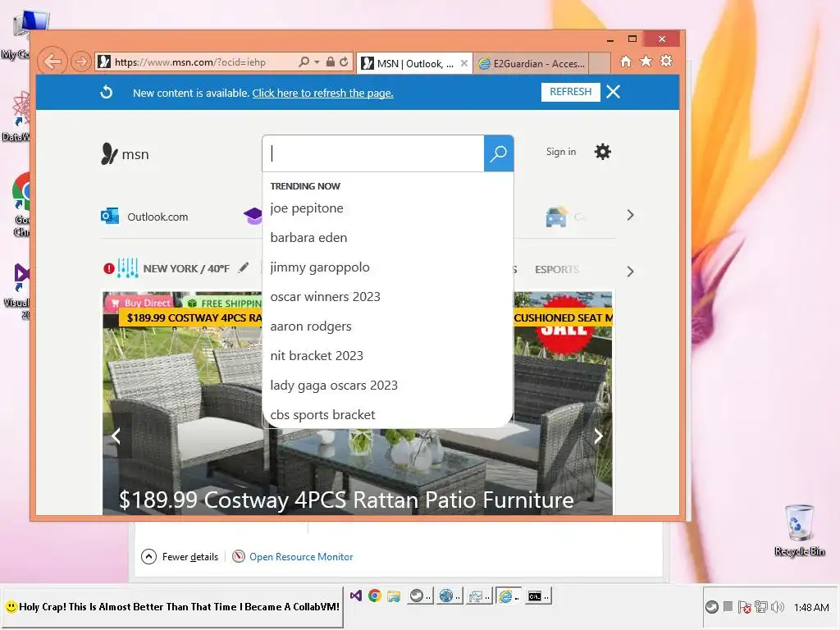840x630 pixels.
Task: Open MSN settings gear icon
Action: click(603, 152)
